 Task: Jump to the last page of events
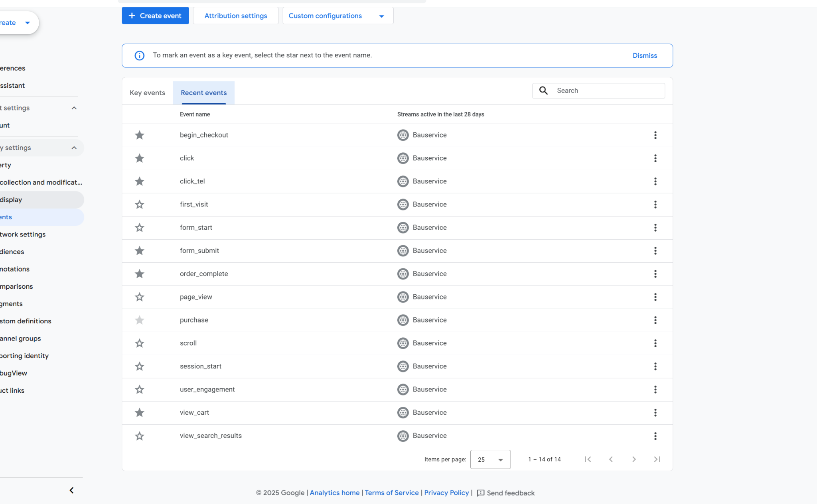pos(657,459)
